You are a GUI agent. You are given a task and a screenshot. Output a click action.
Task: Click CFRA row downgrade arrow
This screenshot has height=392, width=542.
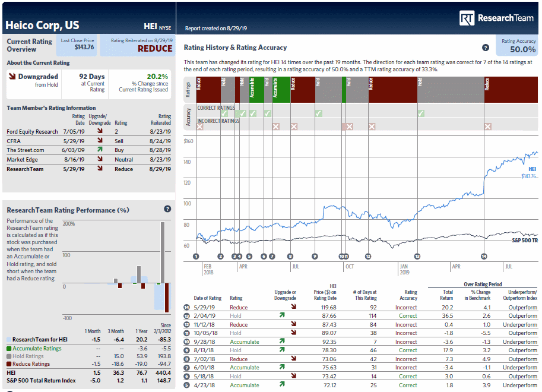(x=100, y=140)
